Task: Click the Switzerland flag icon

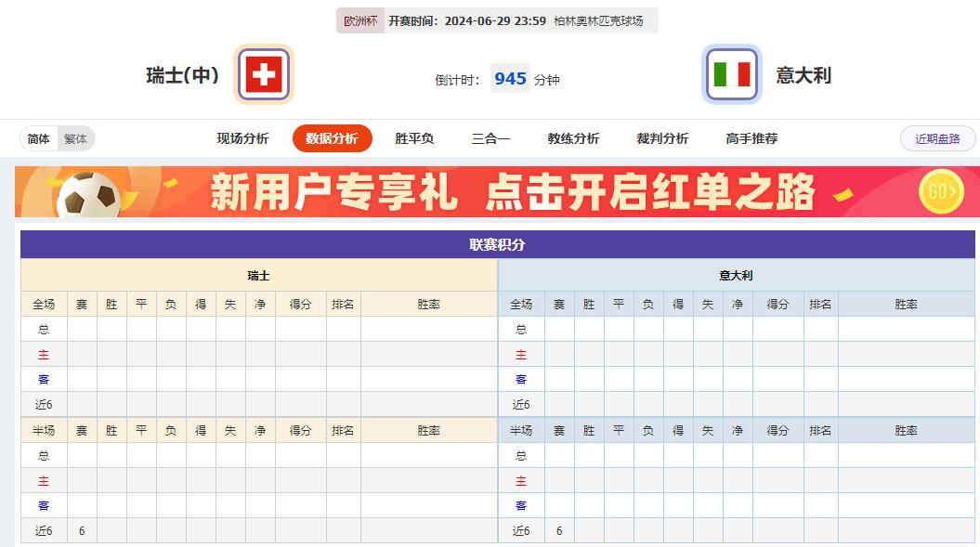Action: point(263,73)
